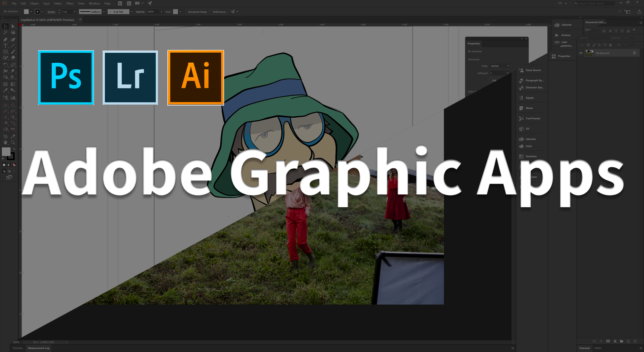
Task: Open the Window menu
Action: tap(94, 3)
